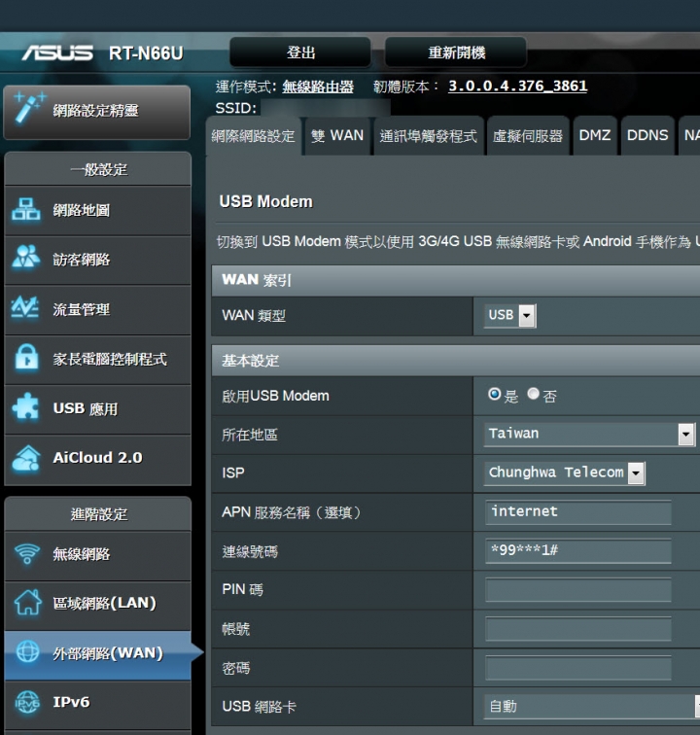Open 網路設定精靈 setup wizard
This screenshot has width=700, height=735.
pyautogui.click(x=96, y=112)
